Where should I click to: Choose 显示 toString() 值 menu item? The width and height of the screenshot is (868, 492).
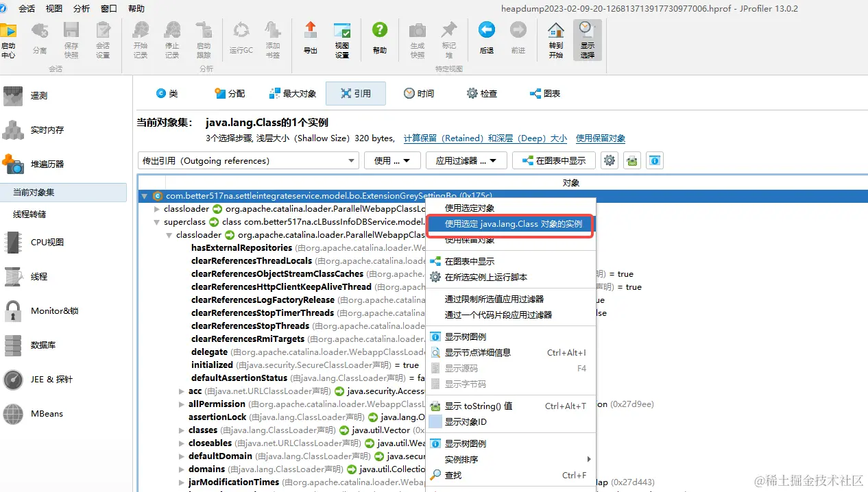(x=511, y=406)
